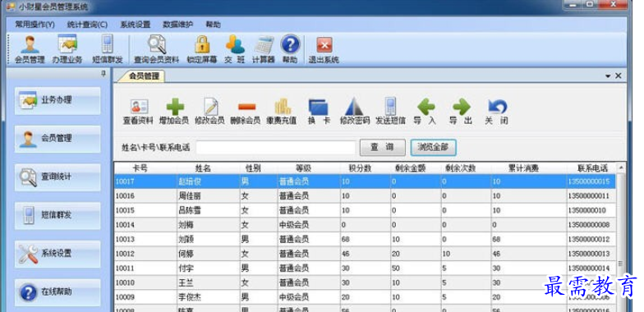The width and height of the screenshot is (644, 312).
Task: Select member 王兰 row
Action: pyautogui.click(x=365, y=282)
